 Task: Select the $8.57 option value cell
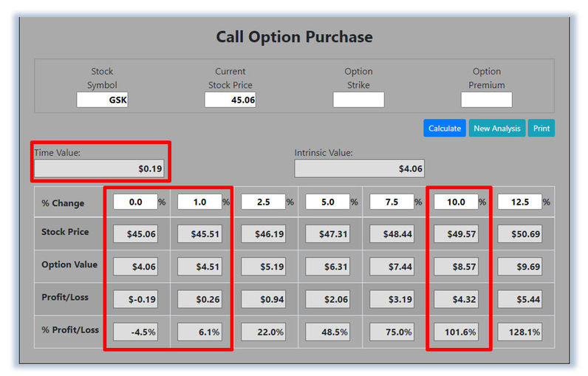(x=456, y=267)
